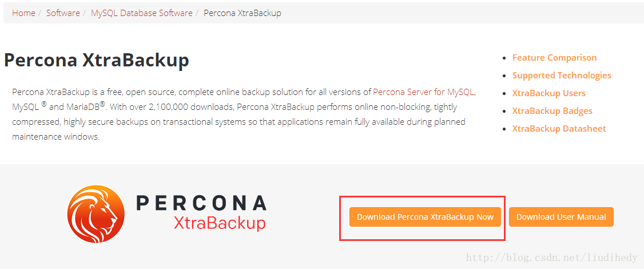Select the current Percona XtraBackup breadcrumb item

[x=243, y=13]
